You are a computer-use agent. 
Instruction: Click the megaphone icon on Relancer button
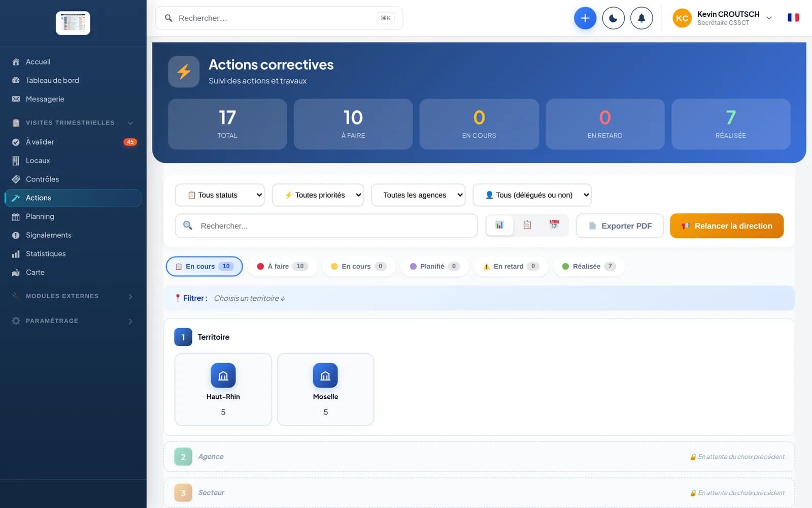coord(686,226)
